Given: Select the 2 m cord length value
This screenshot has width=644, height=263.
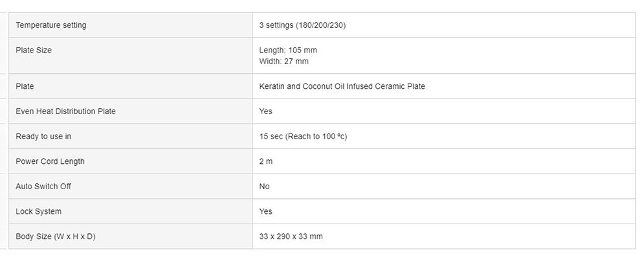Looking at the screenshot, I should pos(266,161).
